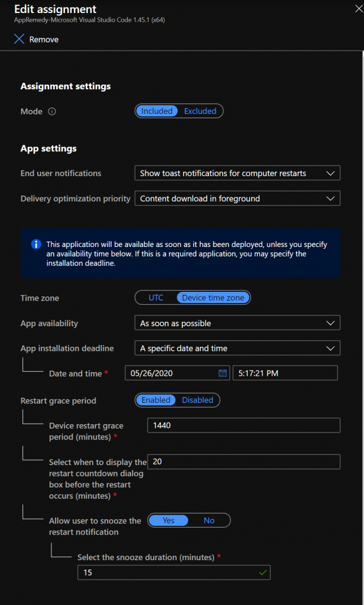Click the Remove X icon
364x605 pixels.
pos(19,39)
